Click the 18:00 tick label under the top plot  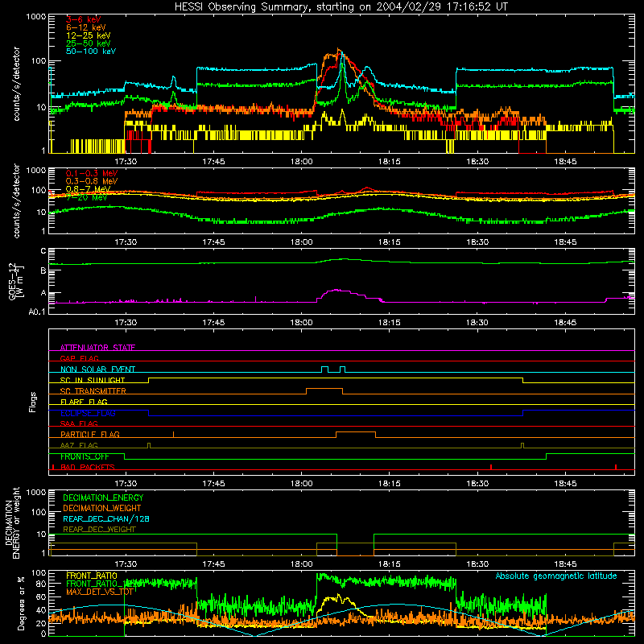coord(301,162)
